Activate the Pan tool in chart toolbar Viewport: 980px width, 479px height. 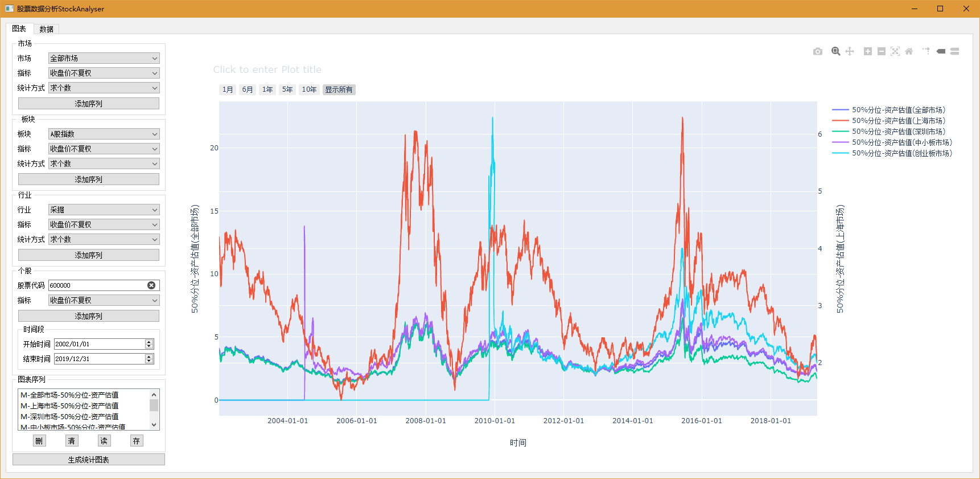click(x=850, y=51)
